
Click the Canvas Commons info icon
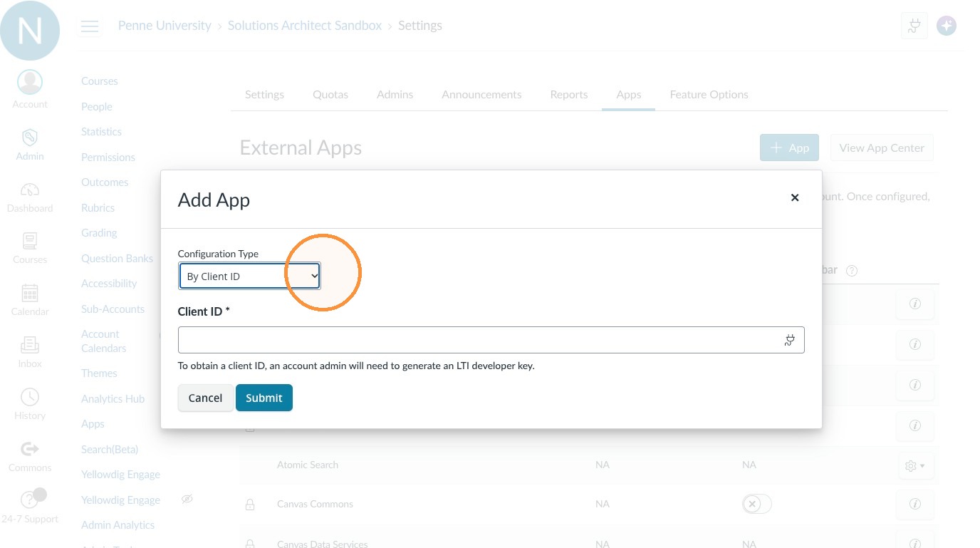click(x=915, y=504)
